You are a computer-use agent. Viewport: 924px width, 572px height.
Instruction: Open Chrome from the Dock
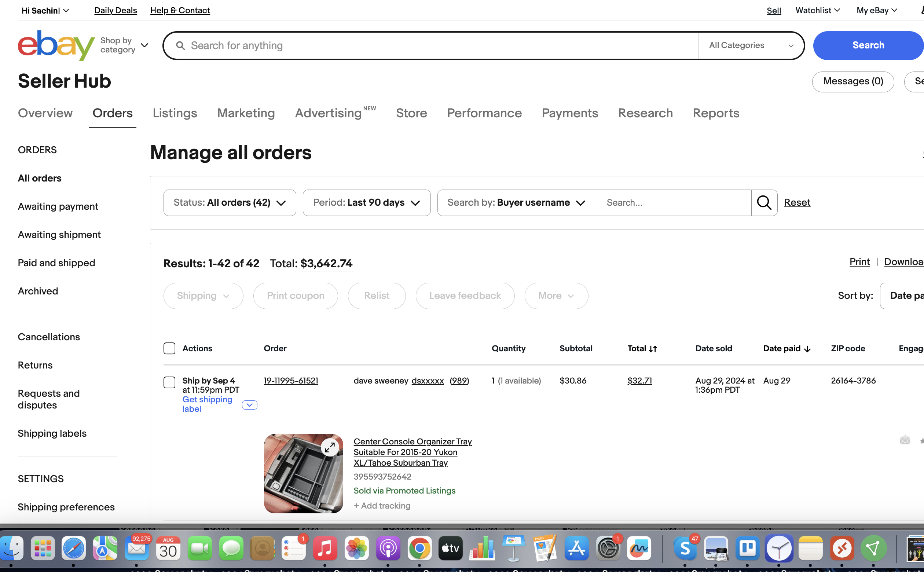tap(419, 548)
